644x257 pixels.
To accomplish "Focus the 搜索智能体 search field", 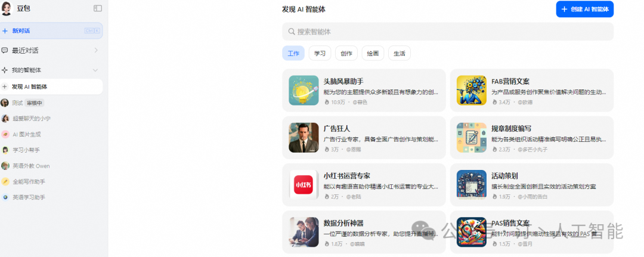I will 448,32.
